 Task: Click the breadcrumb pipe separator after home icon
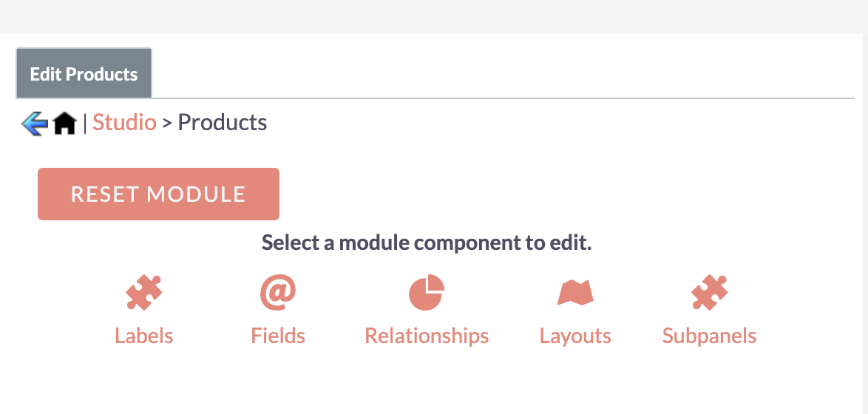pos(85,123)
